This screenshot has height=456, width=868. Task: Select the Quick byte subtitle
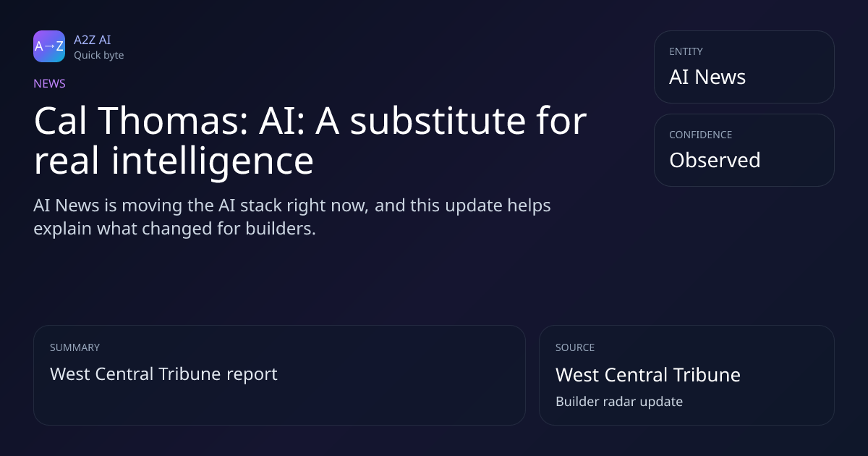pyautogui.click(x=98, y=55)
